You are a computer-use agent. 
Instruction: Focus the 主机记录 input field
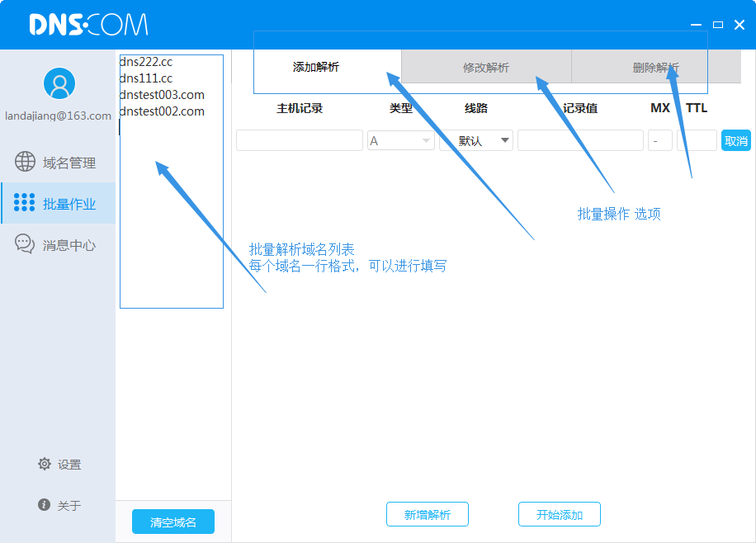click(x=299, y=141)
